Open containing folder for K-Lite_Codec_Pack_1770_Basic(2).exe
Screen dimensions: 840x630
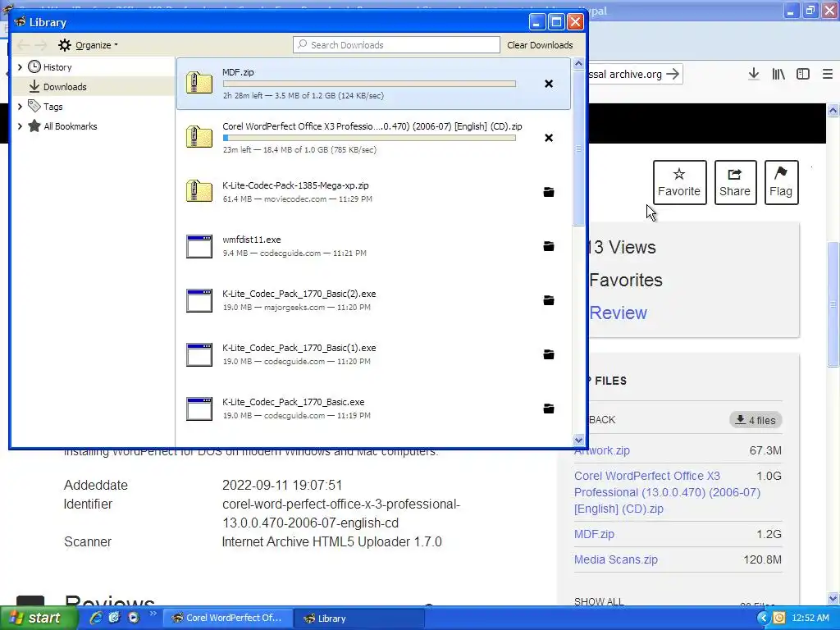549,300
